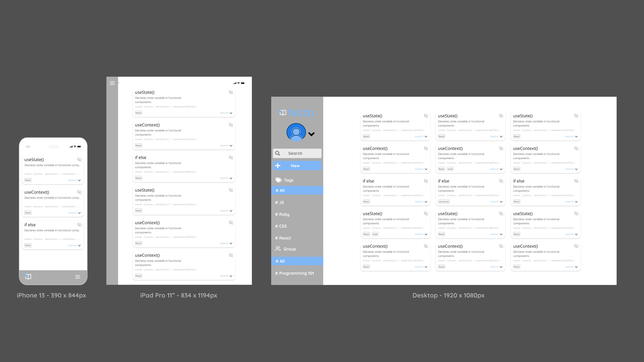Click the Group people icon in sidebar
Image resolution: width=644 pixels, height=362 pixels.
tap(278, 249)
